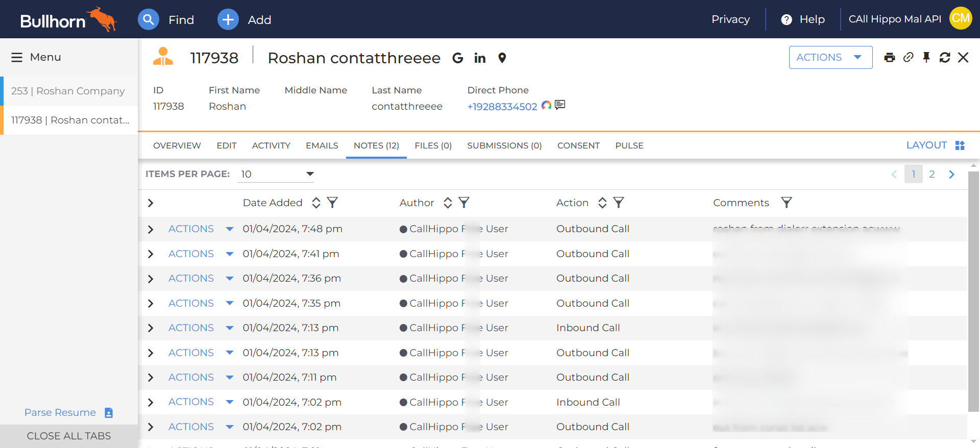Open the Items Per Page dropdown
The width and height of the screenshot is (980, 448).
coord(276,174)
